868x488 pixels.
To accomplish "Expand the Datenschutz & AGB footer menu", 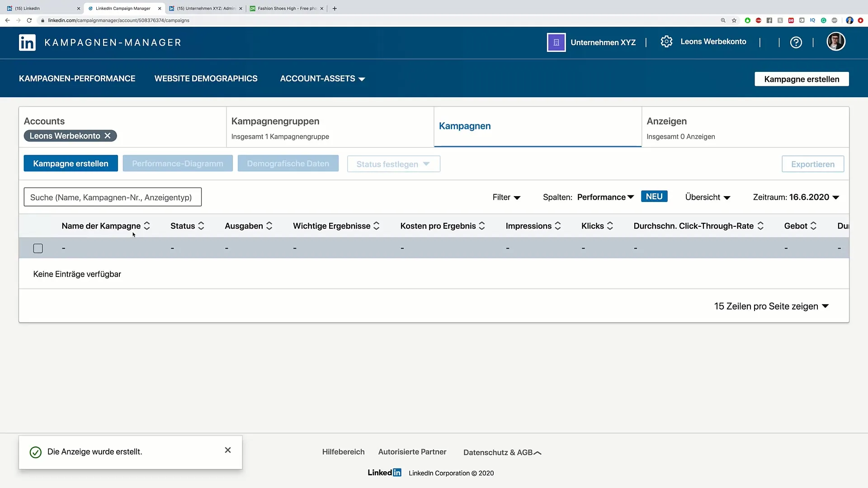I will 502,452.
